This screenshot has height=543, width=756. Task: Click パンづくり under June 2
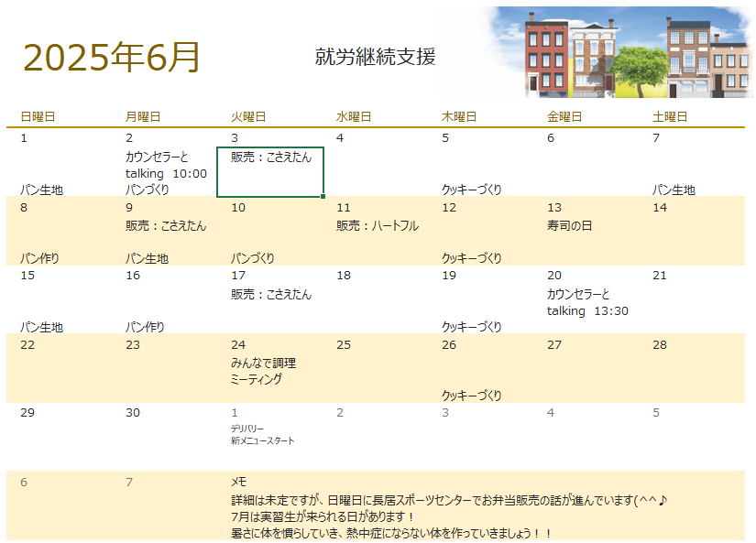coord(147,190)
